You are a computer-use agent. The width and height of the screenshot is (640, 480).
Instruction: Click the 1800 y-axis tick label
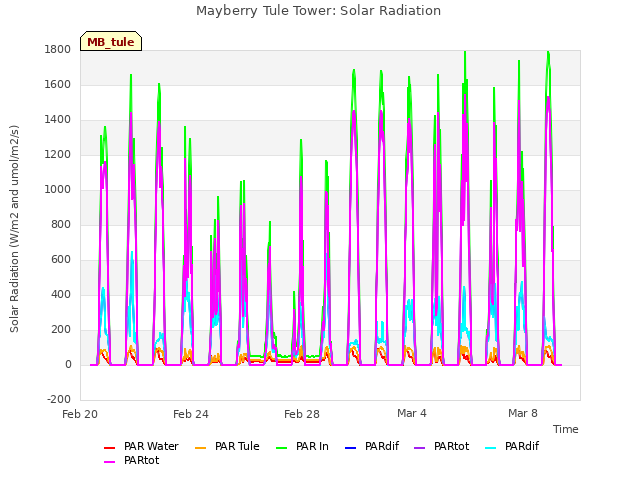[x=58, y=50]
